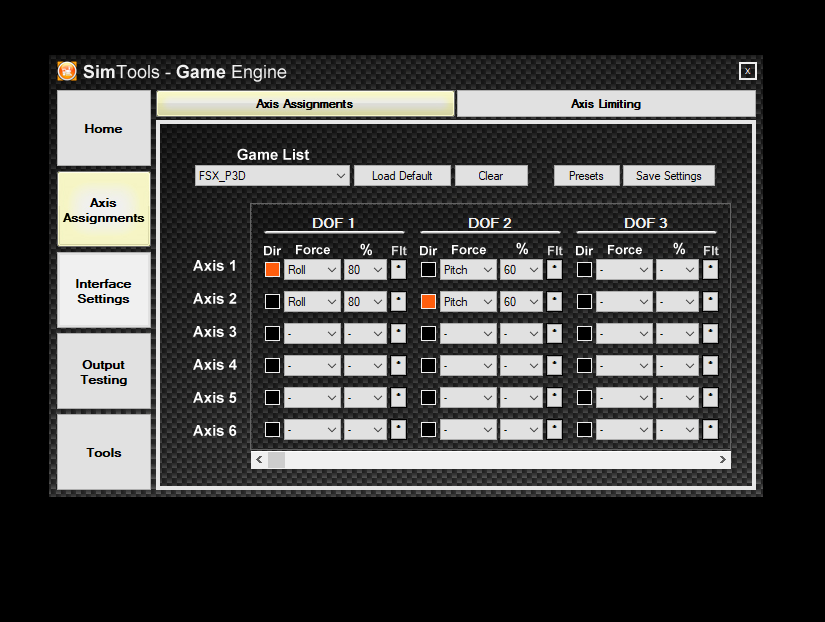Toggle Axis 2 DOF 1 direction box
The height and width of the screenshot is (622, 825).
(272, 302)
